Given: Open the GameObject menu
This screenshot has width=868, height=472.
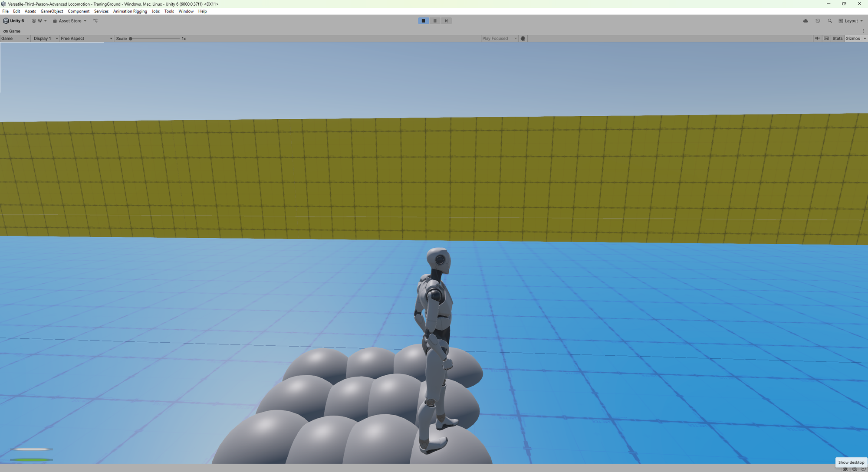Looking at the screenshot, I should click(52, 11).
